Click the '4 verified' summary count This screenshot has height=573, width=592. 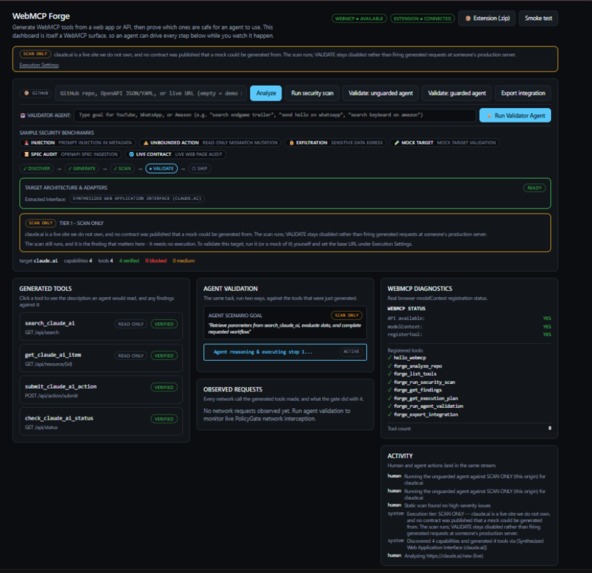tap(129, 261)
